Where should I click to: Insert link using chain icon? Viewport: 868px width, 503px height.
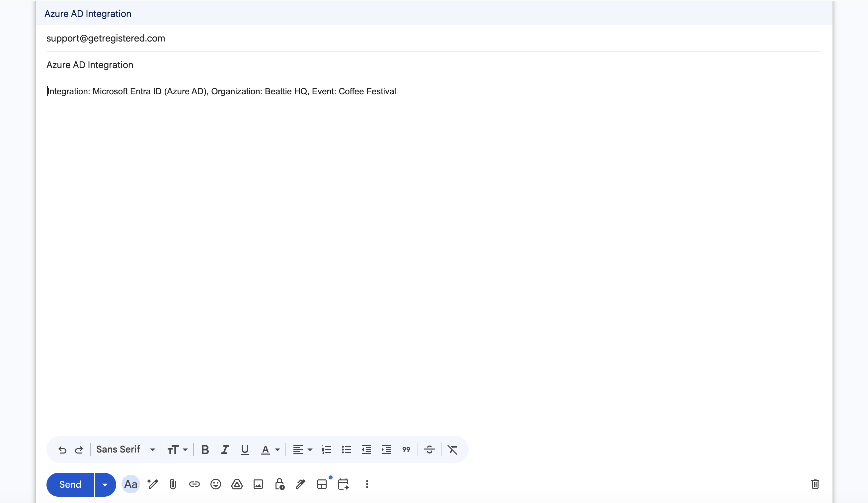(194, 484)
